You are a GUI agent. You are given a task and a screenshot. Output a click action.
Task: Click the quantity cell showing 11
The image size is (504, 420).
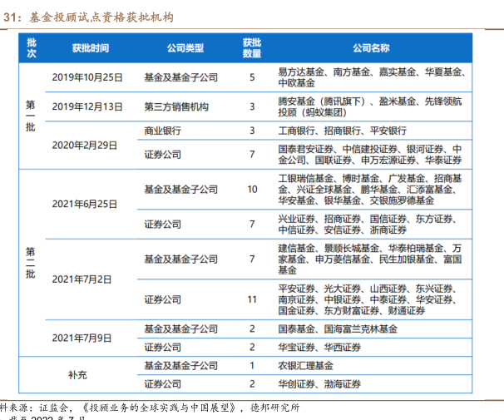click(252, 299)
